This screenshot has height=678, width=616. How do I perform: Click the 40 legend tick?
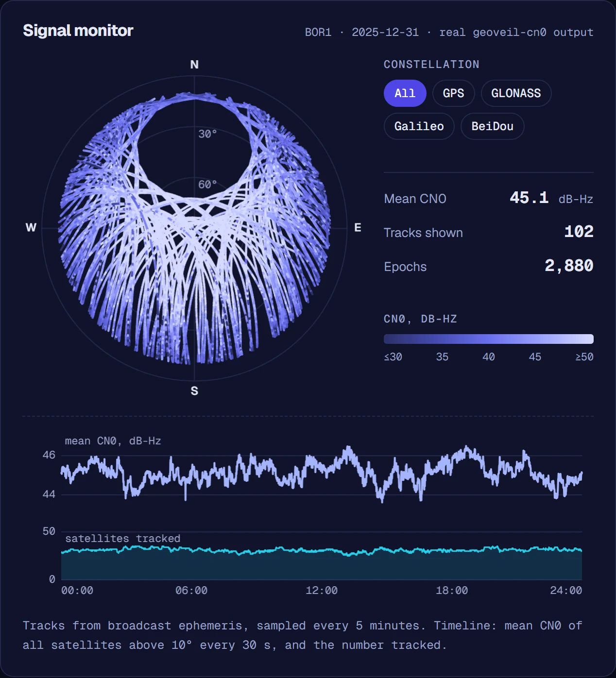point(489,356)
